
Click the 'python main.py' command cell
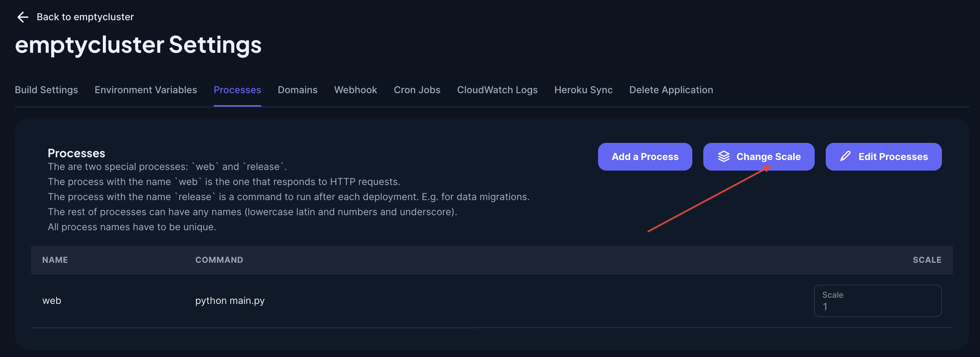230,301
